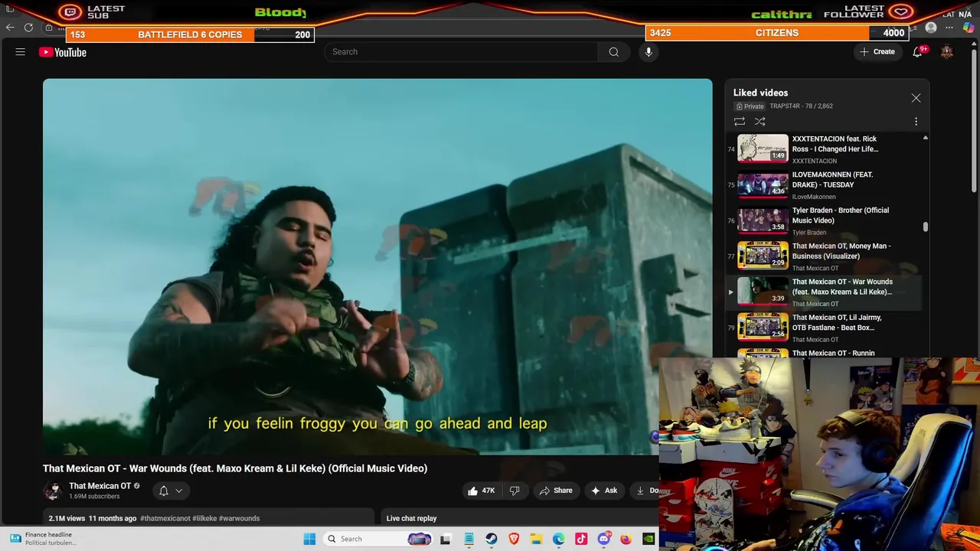980x551 pixels.
Task: Dislike the video with thumbs down
Action: 514,491
